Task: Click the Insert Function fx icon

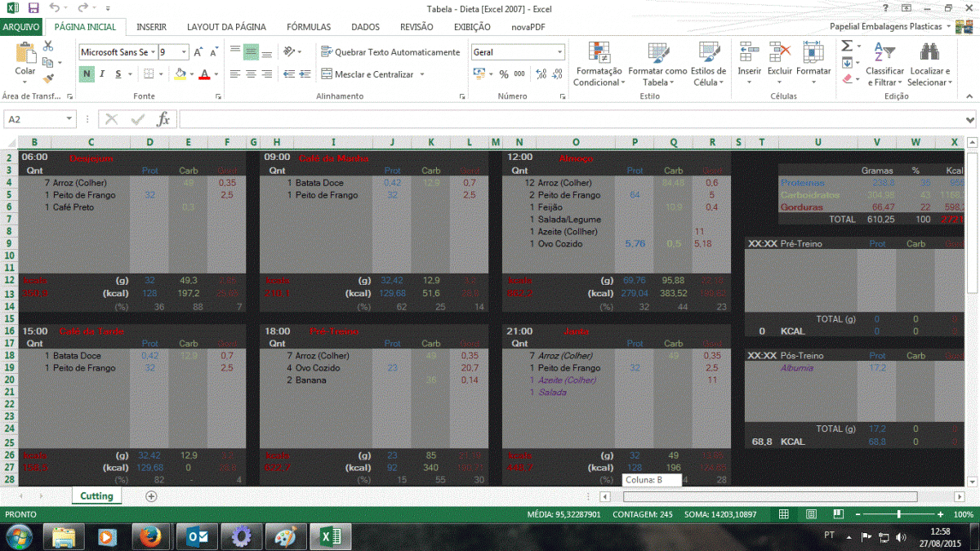Action: pyautogui.click(x=163, y=119)
